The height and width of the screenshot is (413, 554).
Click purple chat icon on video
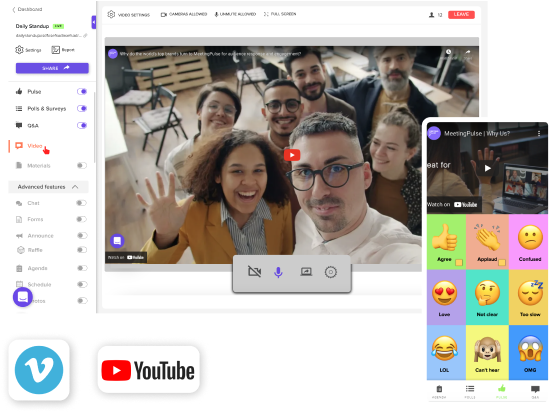(117, 241)
